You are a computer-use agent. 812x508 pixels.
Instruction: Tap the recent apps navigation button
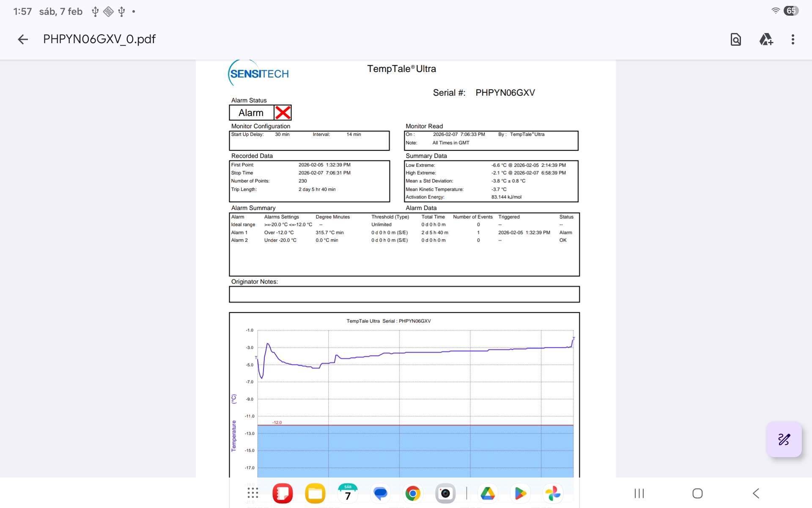639,493
